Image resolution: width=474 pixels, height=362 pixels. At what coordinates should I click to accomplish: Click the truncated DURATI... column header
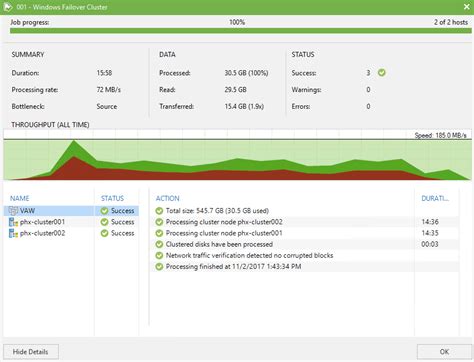click(435, 198)
